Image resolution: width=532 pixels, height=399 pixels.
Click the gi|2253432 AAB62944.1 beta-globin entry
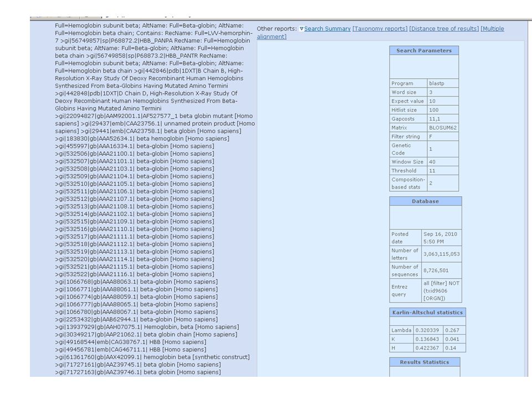[x=136, y=320]
